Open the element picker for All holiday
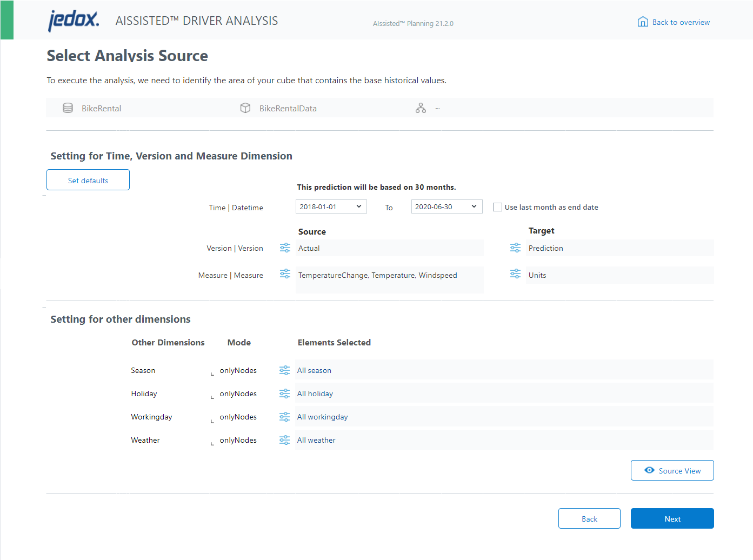753x560 pixels. (x=285, y=394)
